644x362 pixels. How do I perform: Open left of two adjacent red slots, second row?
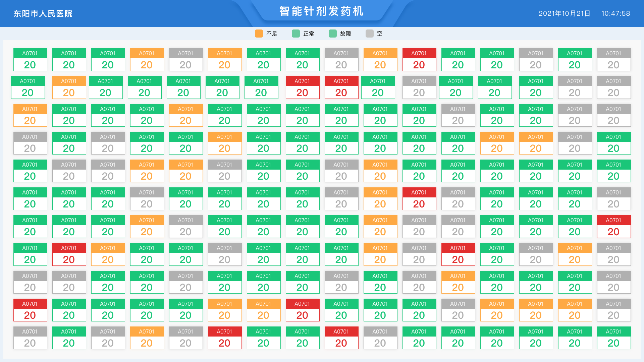pos(302,87)
